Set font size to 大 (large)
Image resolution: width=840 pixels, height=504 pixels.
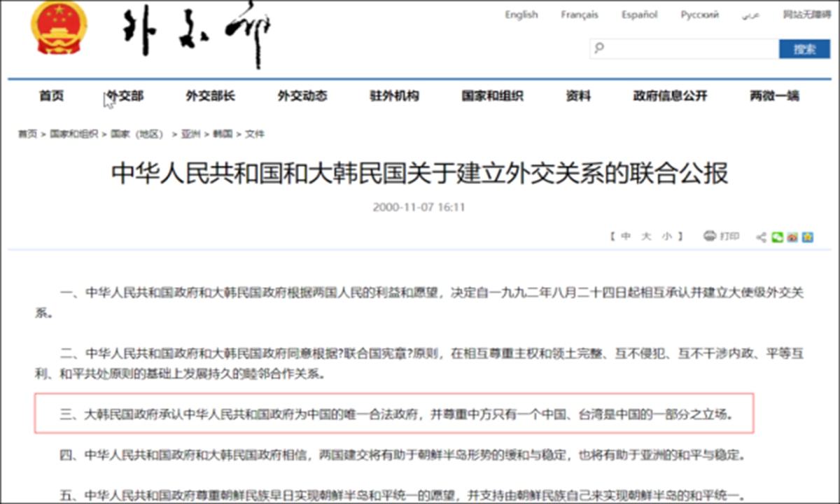[x=646, y=237]
